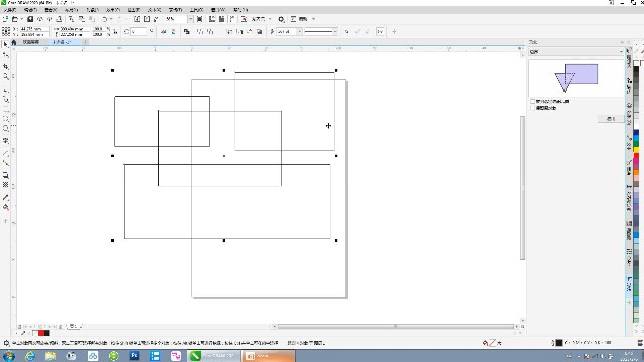Select the Crop tool in the toolbox
This screenshot has width=644, height=362.
(6, 67)
